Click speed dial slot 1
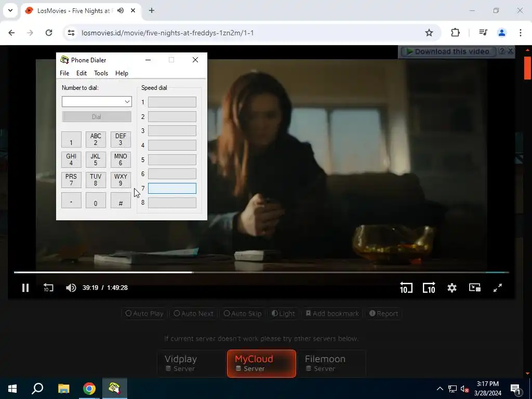Image resolution: width=532 pixels, height=399 pixels. pos(172,102)
